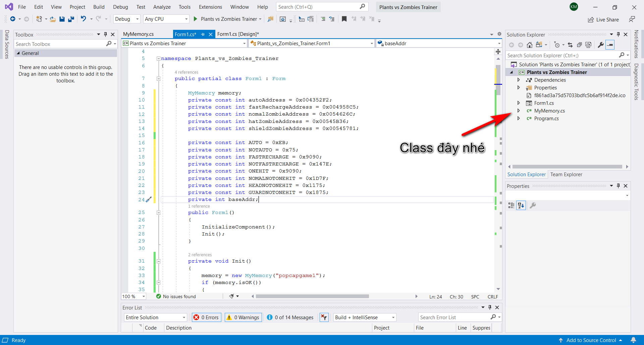The image size is (644, 345).
Task: Open the Data Sources side tab
Action: click(7, 45)
